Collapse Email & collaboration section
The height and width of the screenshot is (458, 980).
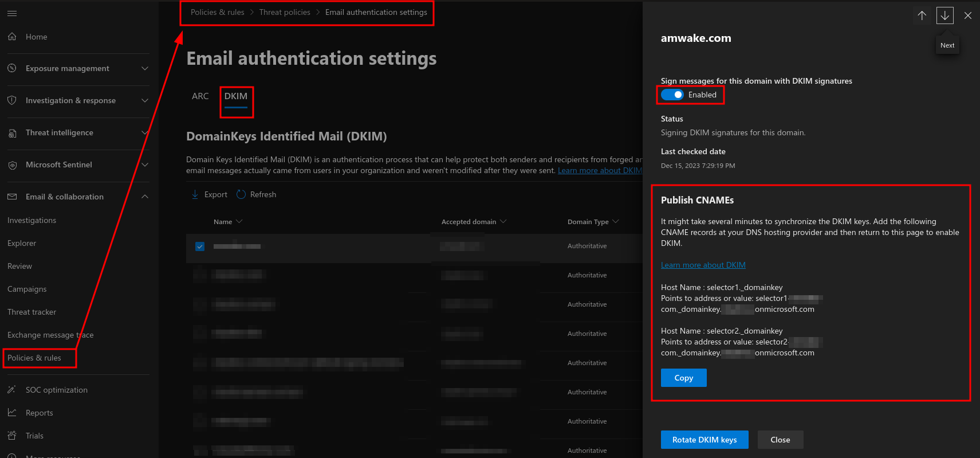tap(145, 197)
